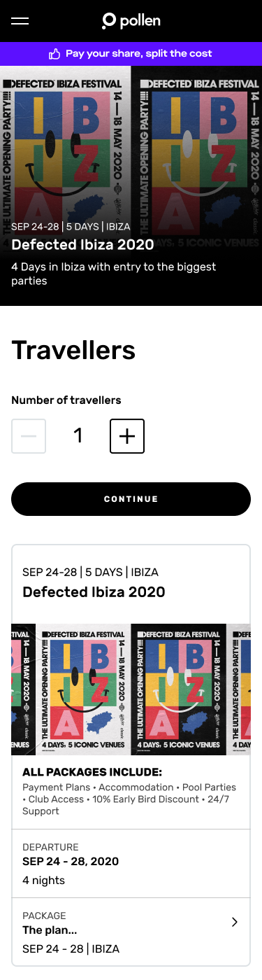
Task: Click the 'All packages include' section
Action: (131, 792)
